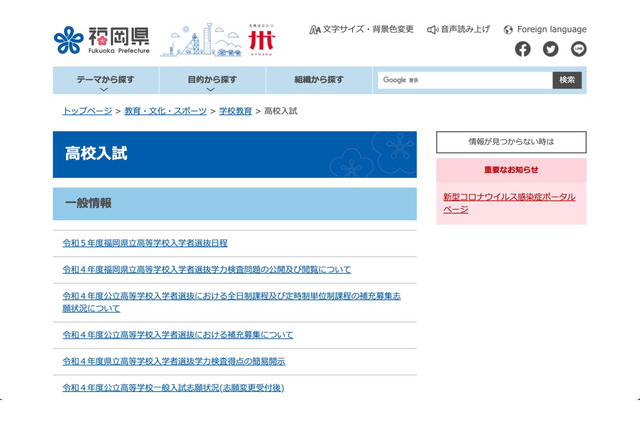This screenshot has height=426, width=640.
Task: Open the Twitter icon
Action: pyautogui.click(x=550, y=49)
